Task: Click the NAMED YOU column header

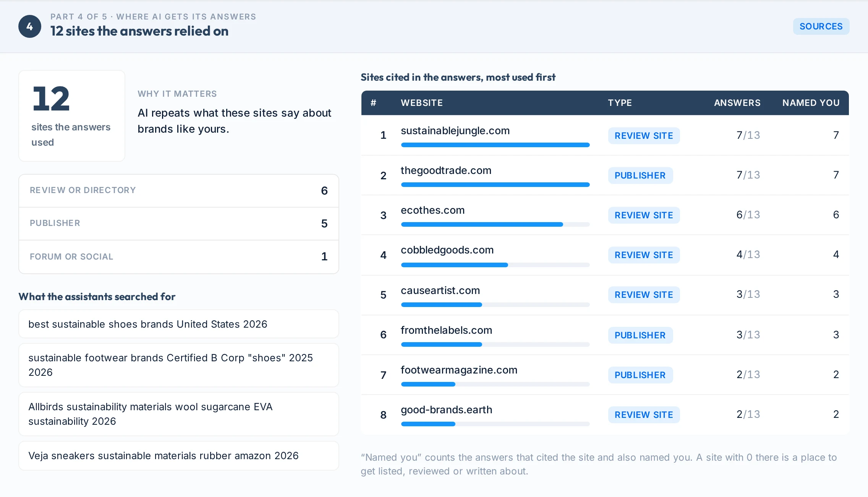Action: tap(811, 103)
